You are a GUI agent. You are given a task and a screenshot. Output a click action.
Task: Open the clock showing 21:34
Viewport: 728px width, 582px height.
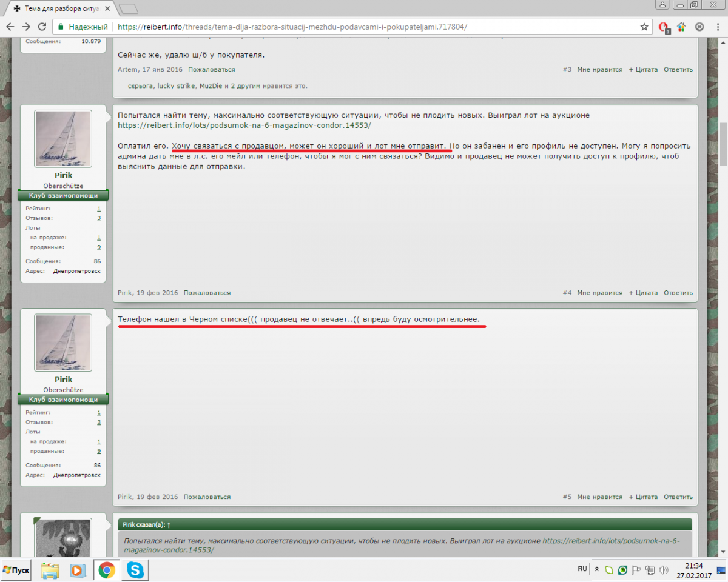[695, 570]
